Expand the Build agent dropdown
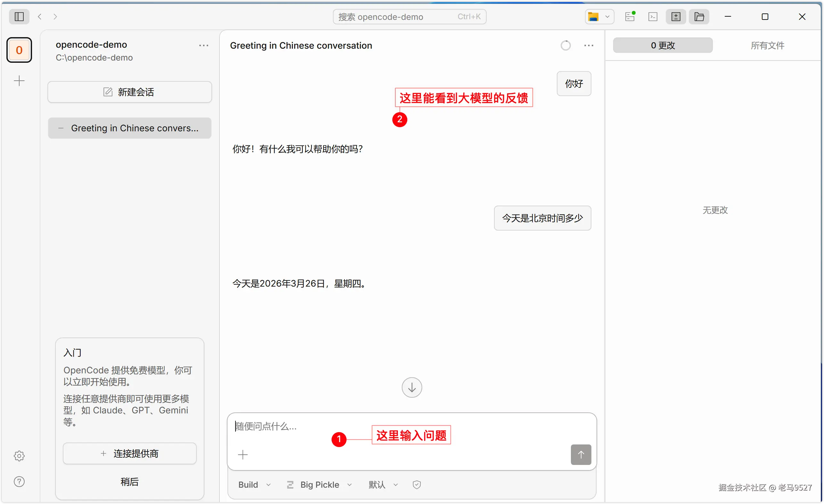The image size is (824, 504). coord(254,484)
